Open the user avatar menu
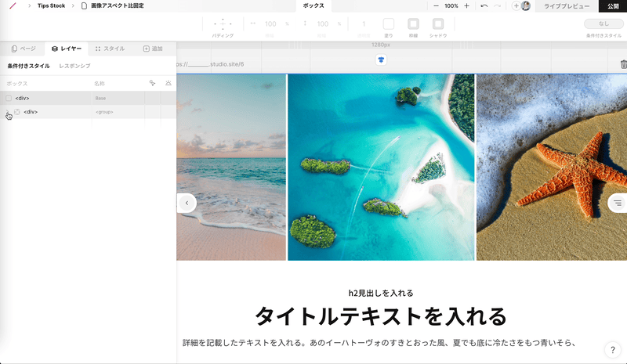 pyautogui.click(x=526, y=5)
